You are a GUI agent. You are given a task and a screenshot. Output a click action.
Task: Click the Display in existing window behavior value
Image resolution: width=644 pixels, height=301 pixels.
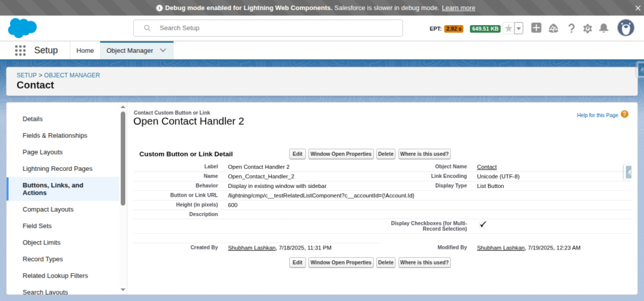pos(277,185)
